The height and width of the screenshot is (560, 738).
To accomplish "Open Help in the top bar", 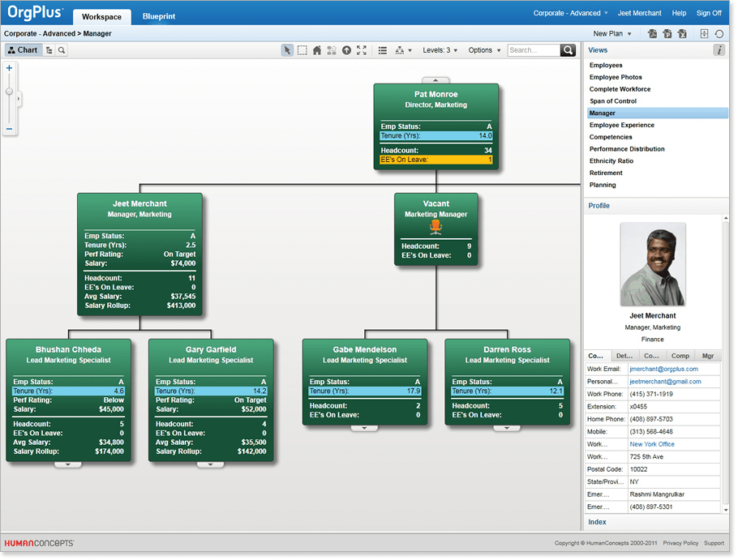I will pos(679,13).
